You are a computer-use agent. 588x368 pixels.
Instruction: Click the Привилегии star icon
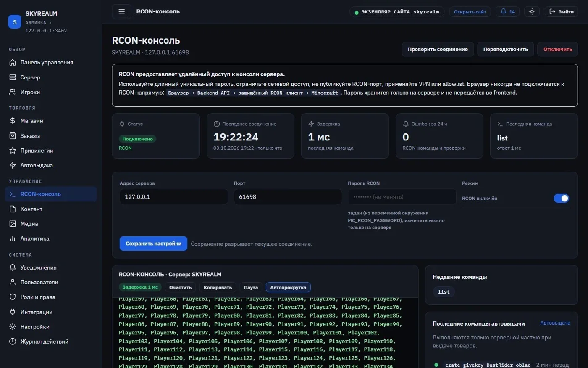tap(13, 151)
